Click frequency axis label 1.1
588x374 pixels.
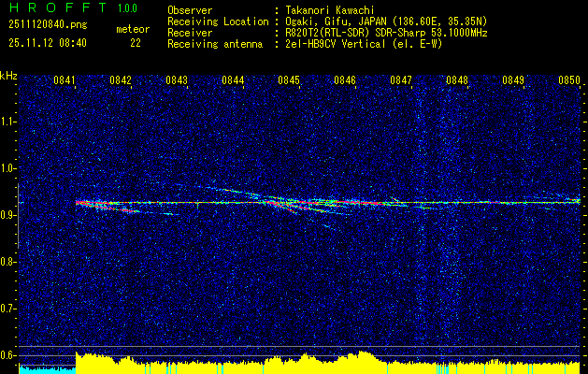point(7,122)
